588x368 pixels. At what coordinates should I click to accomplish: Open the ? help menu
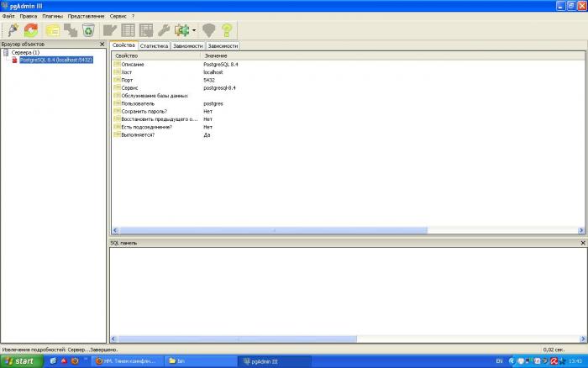coord(133,16)
